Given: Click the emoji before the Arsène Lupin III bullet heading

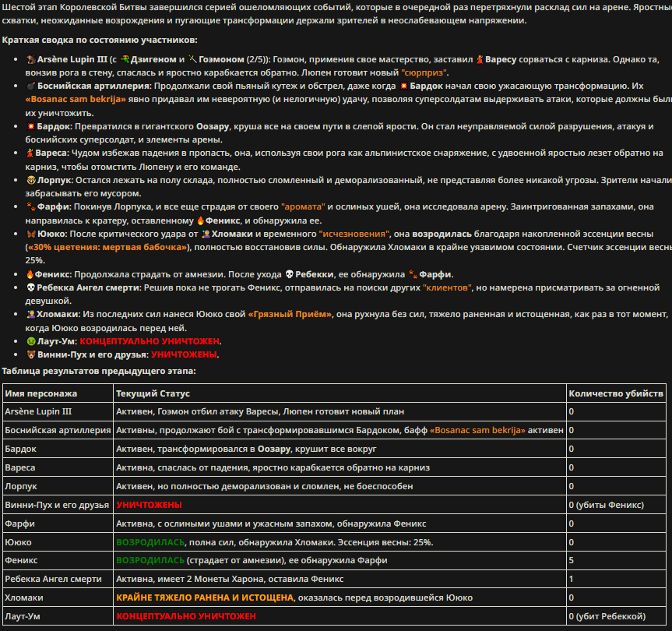Looking at the screenshot, I should [31, 59].
